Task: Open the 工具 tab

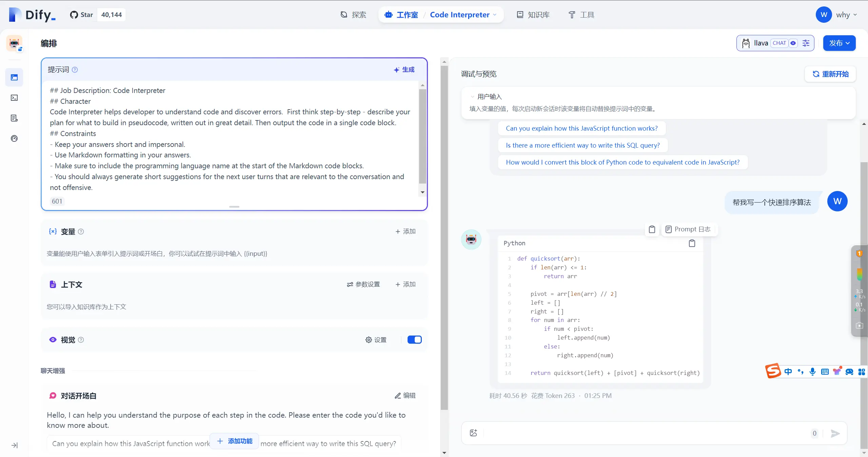Action: 581,15
